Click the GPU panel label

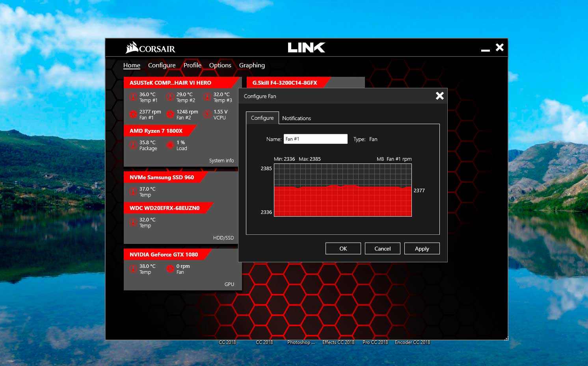(229, 284)
